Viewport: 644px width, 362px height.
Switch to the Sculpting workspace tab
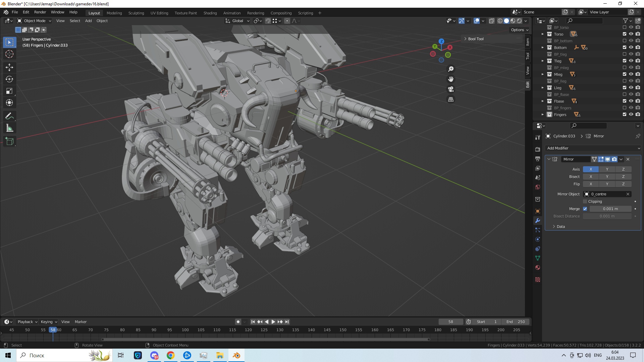(136, 13)
